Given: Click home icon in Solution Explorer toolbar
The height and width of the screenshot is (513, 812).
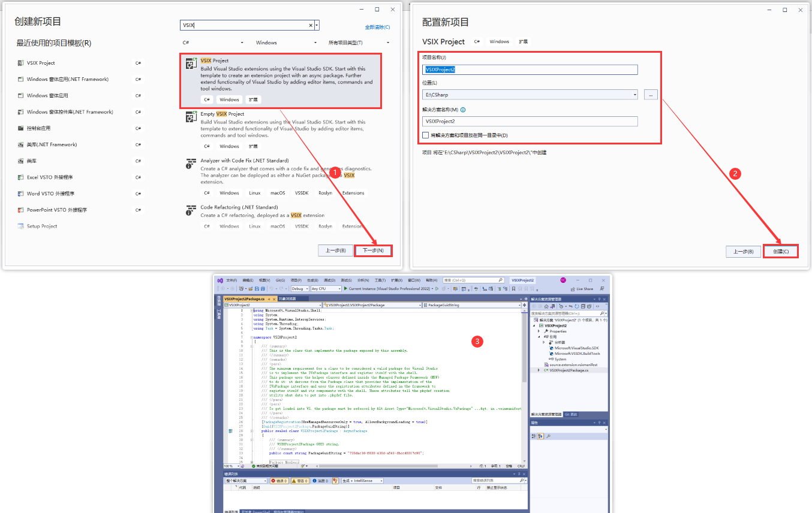Looking at the screenshot, I should point(546,306).
